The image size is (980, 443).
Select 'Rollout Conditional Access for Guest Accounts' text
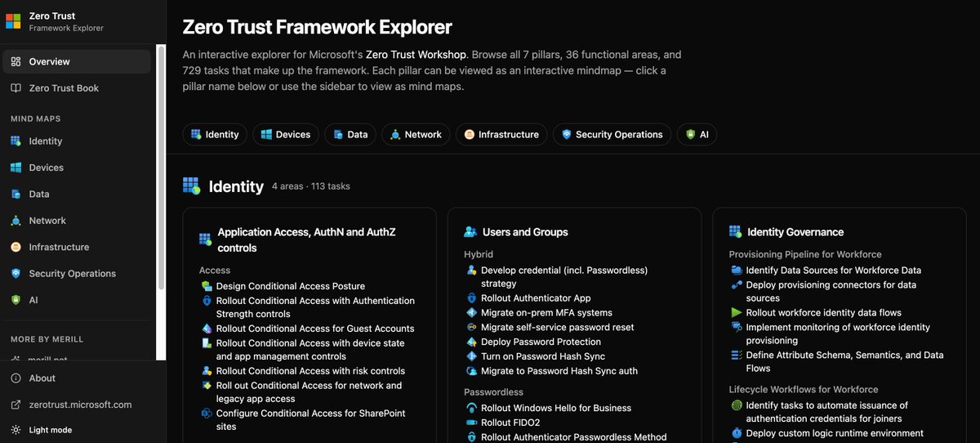click(x=315, y=329)
